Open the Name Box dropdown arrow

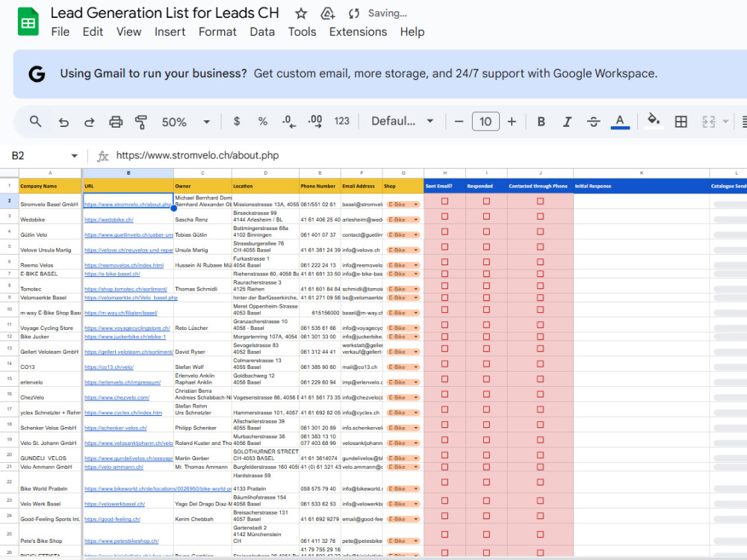tap(74, 156)
